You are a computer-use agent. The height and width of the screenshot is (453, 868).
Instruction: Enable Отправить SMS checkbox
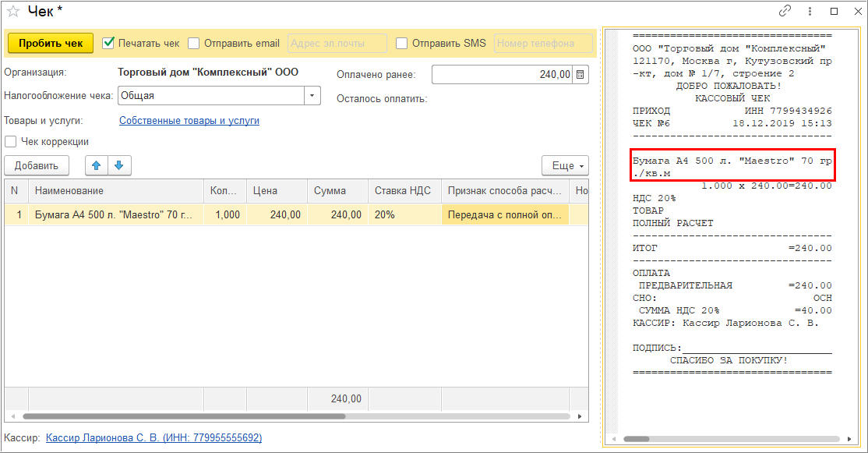[402, 43]
